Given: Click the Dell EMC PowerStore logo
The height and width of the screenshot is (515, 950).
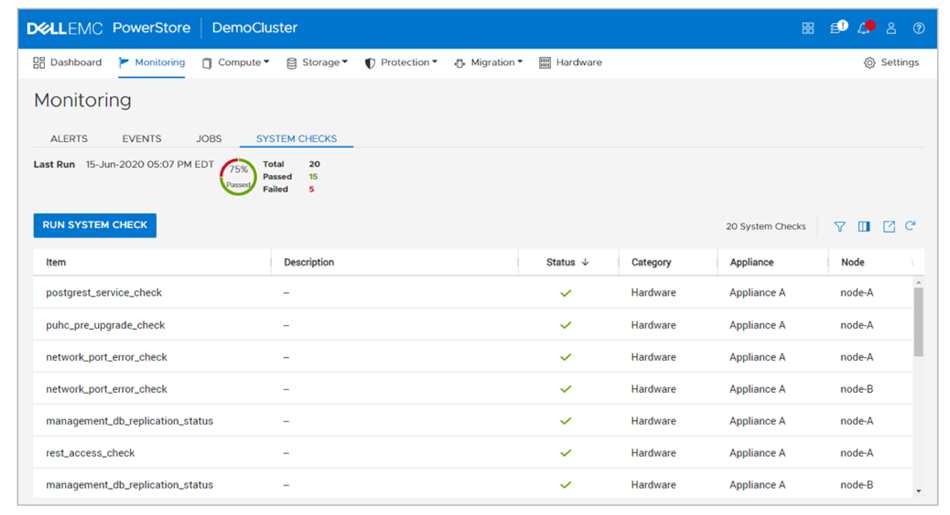Looking at the screenshot, I should coord(108,28).
